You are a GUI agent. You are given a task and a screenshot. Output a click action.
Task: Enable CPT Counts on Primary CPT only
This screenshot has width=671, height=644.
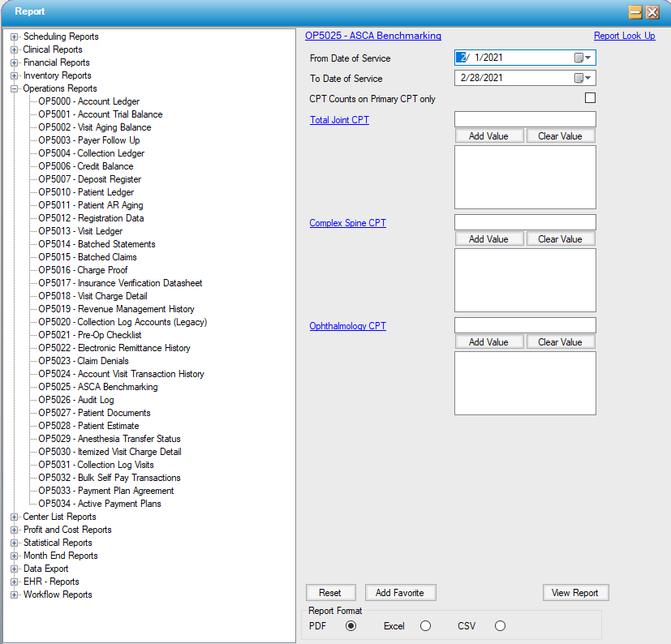click(590, 98)
